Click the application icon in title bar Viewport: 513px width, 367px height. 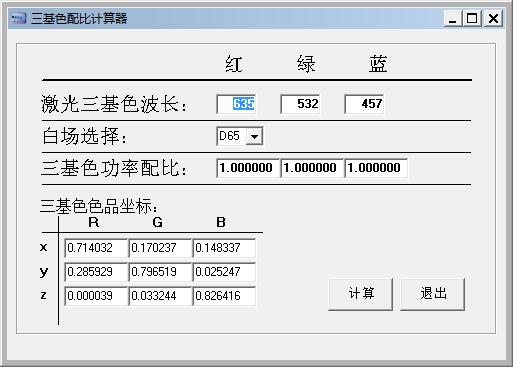coord(18,18)
